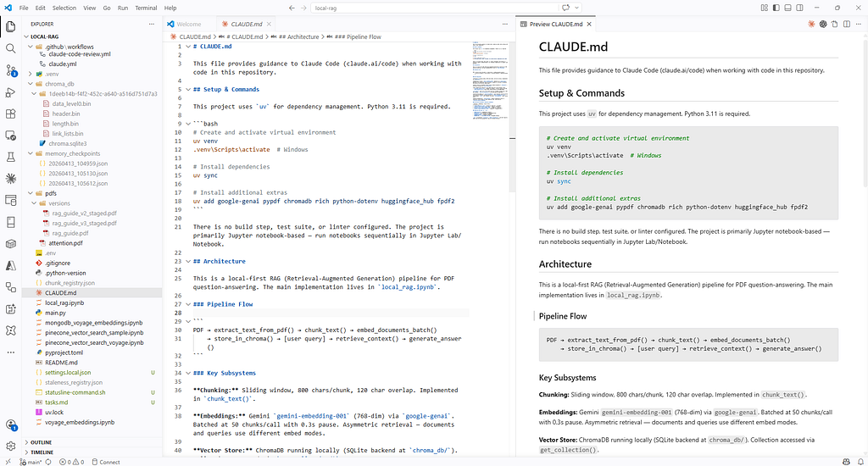This screenshot has width=868, height=466.
Task: Switch to the Welcome tab
Action: (189, 24)
